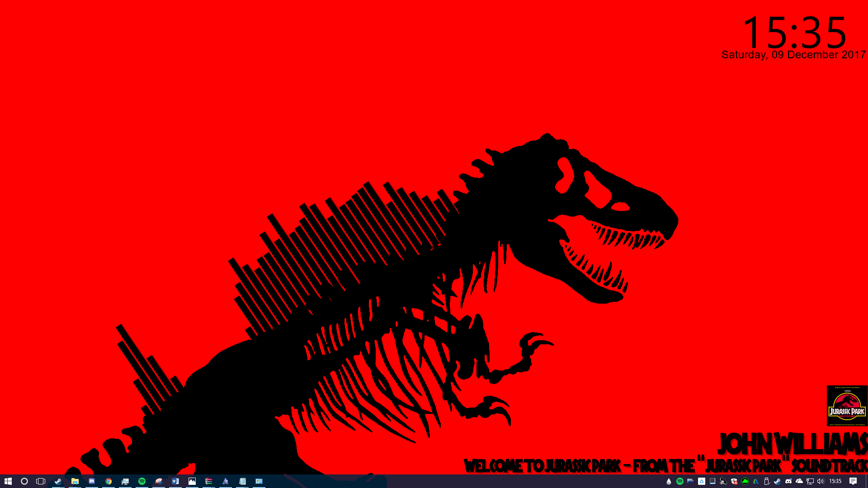Click the Spotify tray icon

pyautogui.click(x=680, y=481)
